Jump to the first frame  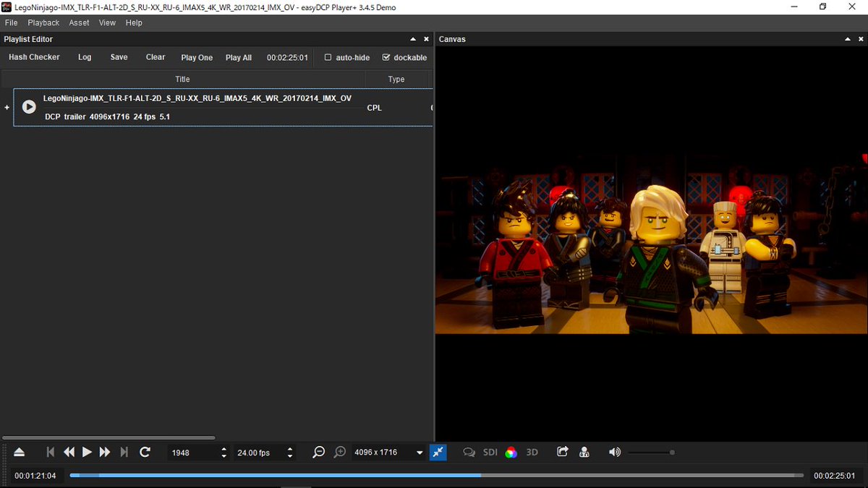point(51,453)
